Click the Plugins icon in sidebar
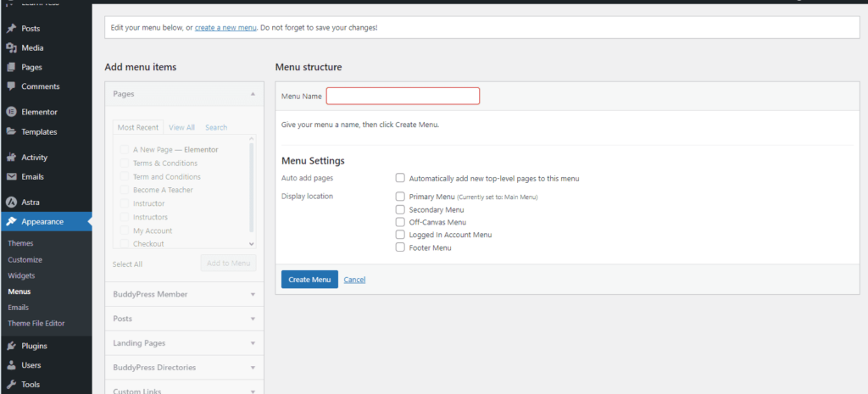868x394 pixels. coord(11,346)
